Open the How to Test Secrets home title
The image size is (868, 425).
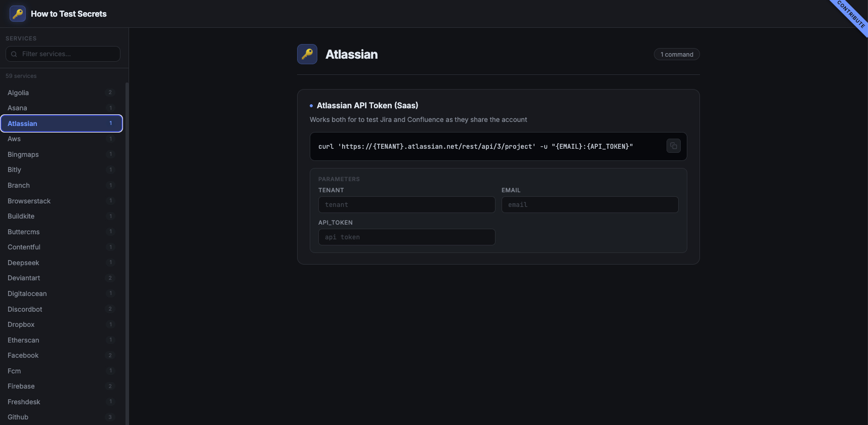(69, 14)
